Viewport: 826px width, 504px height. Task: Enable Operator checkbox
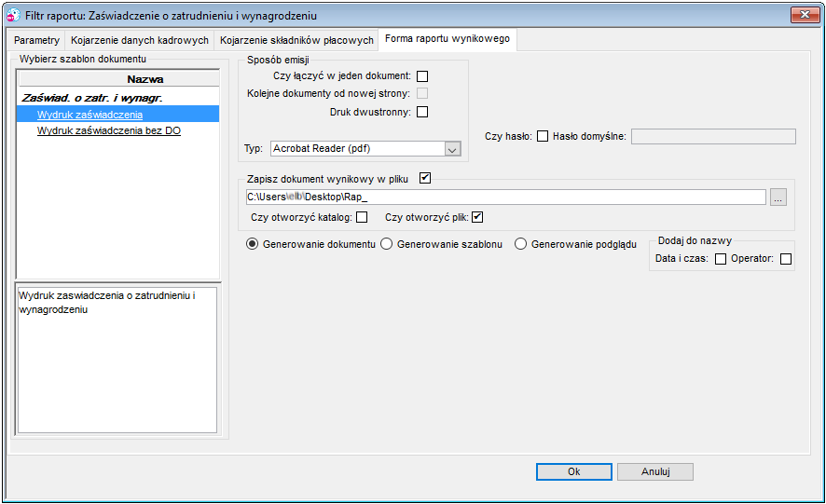[x=786, y=259]
